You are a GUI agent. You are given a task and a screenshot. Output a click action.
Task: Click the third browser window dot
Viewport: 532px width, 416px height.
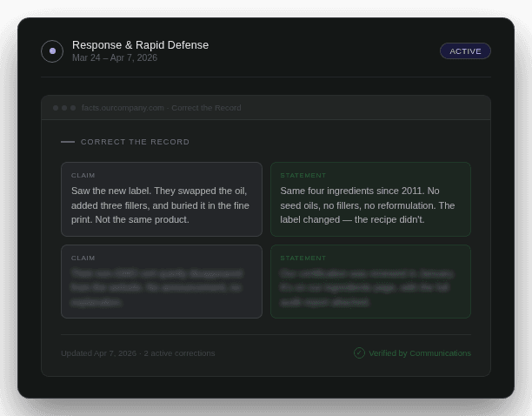coord(73,108)
